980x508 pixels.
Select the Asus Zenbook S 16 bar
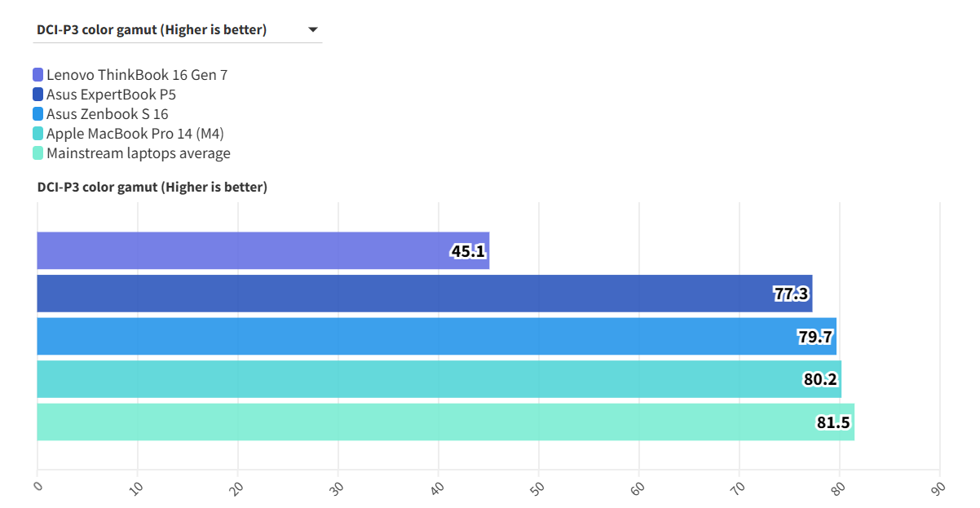(408, 336)
